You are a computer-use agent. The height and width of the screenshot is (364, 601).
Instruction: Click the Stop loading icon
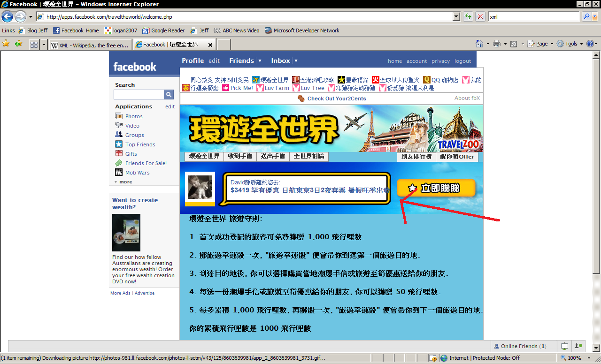tap(480, 17)
